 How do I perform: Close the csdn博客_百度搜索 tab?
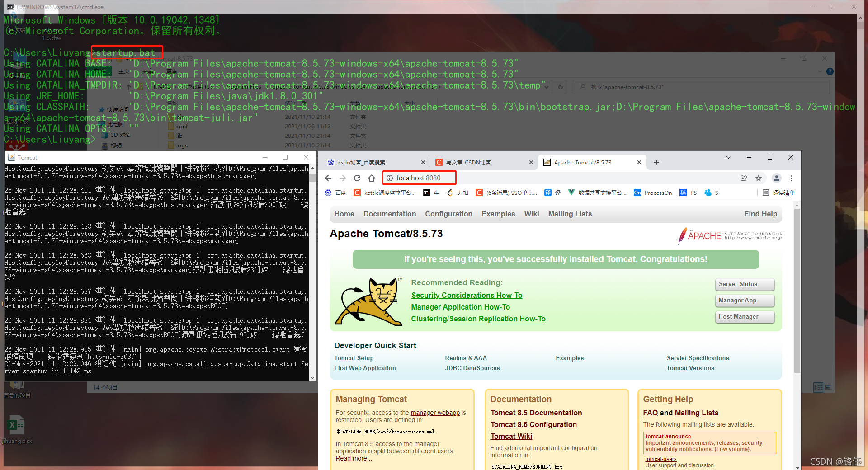click(x=423, y=162)
